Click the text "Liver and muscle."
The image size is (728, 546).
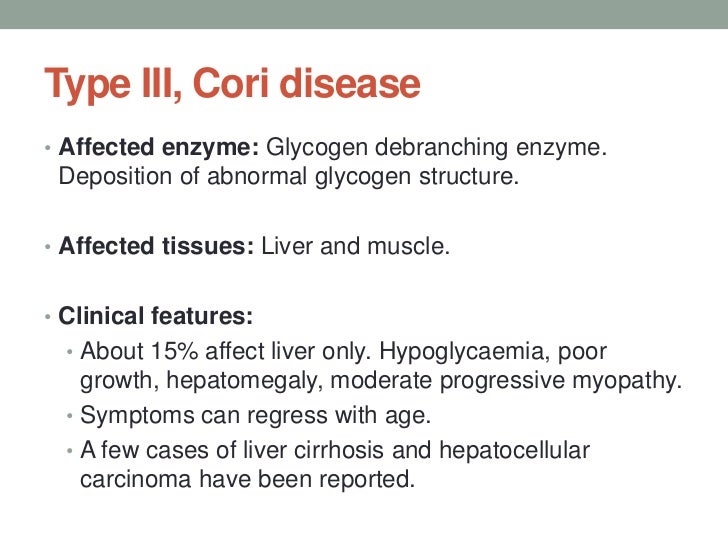coord(356,246)
